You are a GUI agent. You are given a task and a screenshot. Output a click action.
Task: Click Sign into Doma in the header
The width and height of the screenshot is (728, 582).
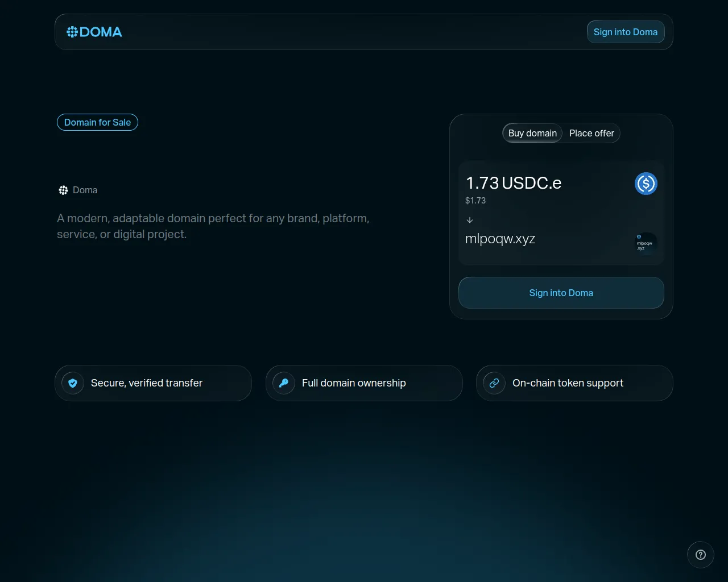626,32
